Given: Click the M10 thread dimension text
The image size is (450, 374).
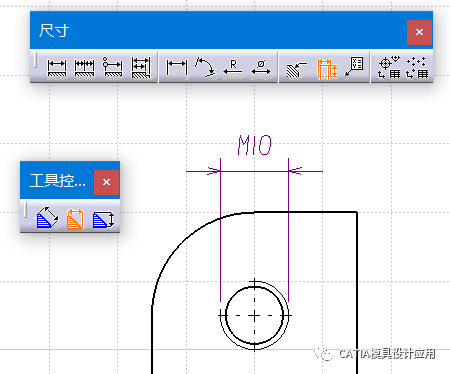Looking at the screenshot, I should tap(255, 145).
